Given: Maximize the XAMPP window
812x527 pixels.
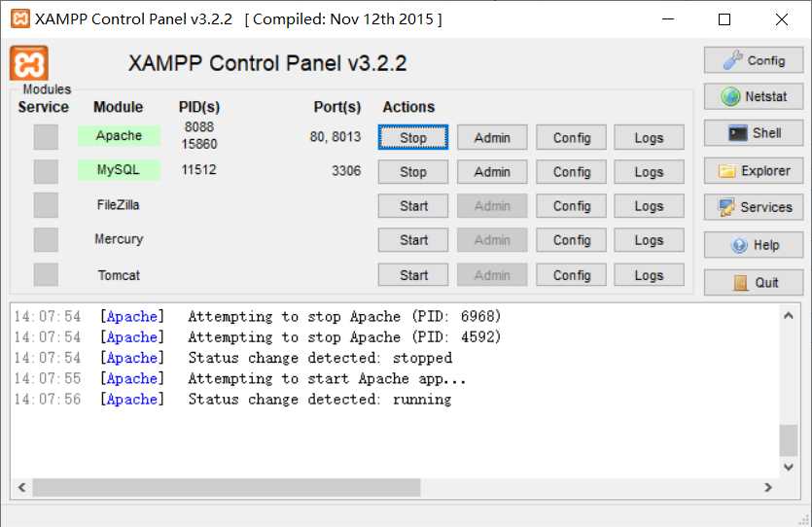Looking at the screenshot, I should 724,19.
